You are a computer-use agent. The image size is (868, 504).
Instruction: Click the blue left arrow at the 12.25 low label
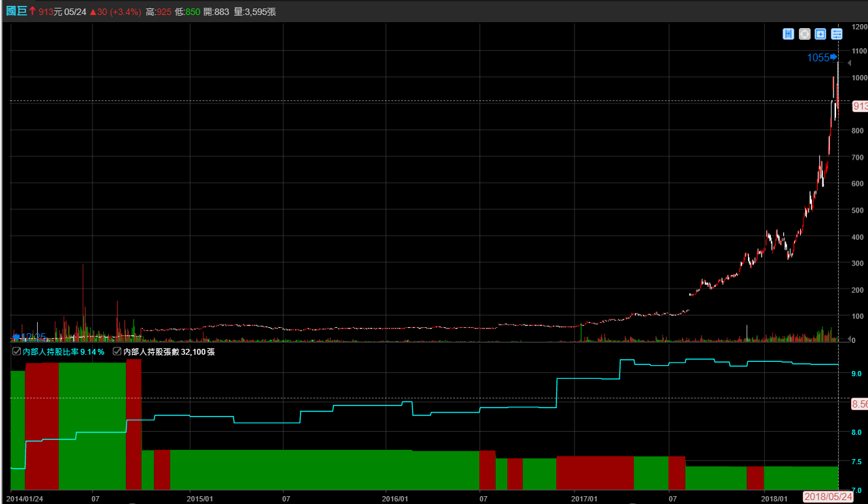pos(16,336)
